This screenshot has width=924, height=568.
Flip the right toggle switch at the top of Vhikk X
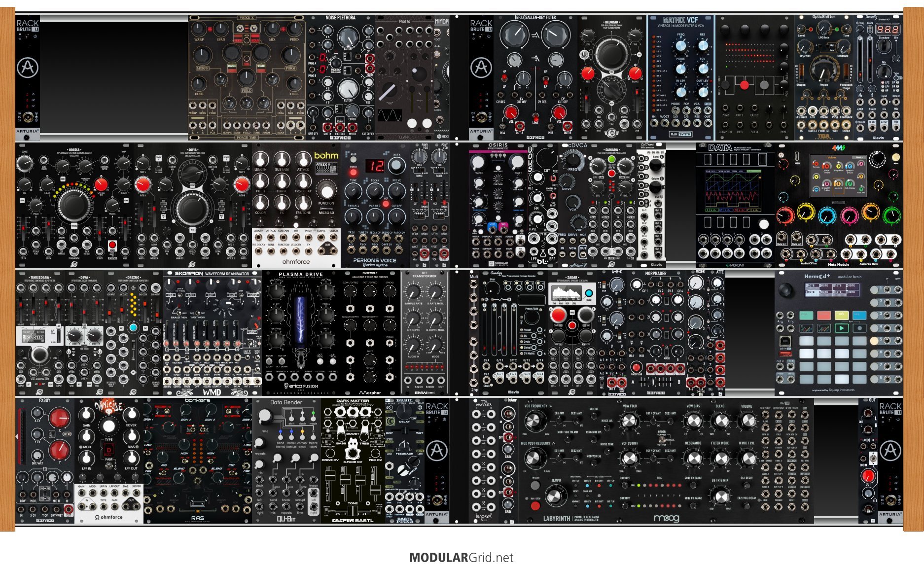tap(252, 28)
